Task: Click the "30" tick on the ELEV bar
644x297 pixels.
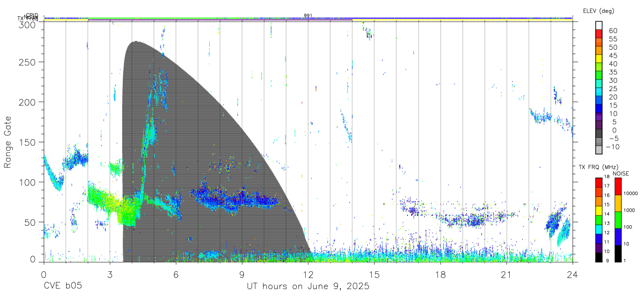Action: click(x=613, y=81)
